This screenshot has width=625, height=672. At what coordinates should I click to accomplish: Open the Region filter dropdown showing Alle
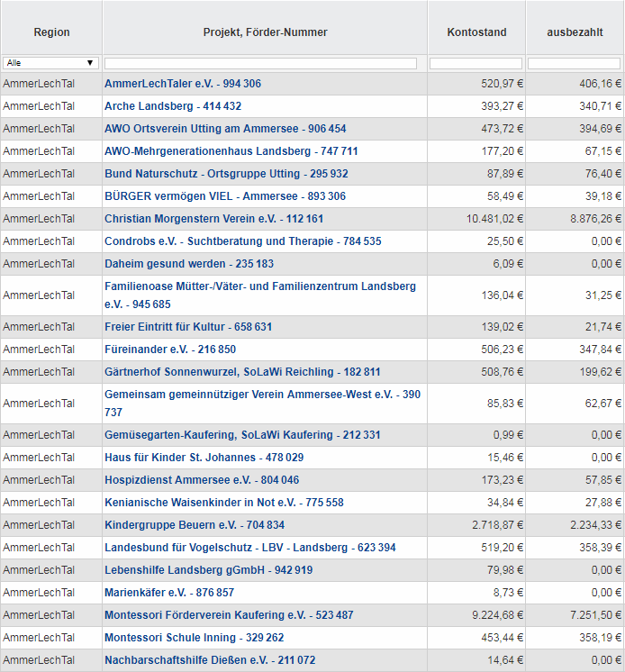tap(51, 63)
